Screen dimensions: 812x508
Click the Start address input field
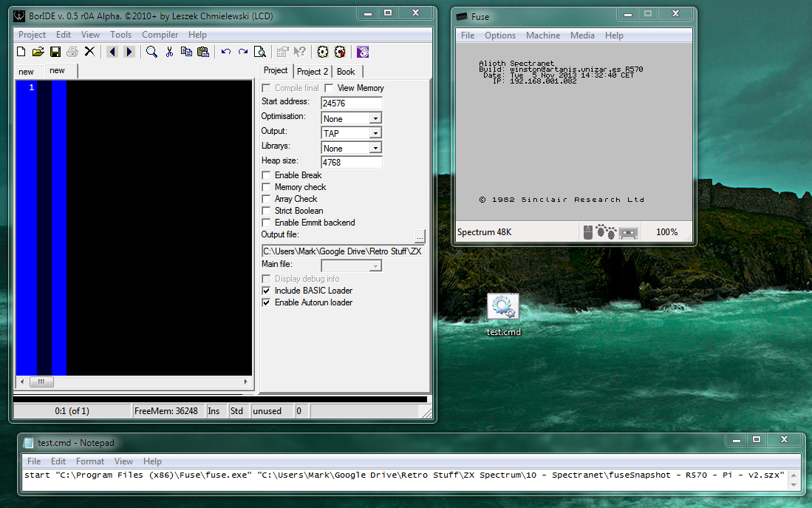coord(351,104)
